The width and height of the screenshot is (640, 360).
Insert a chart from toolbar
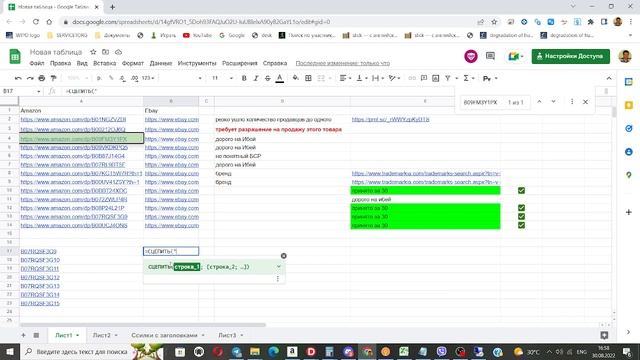pyautogui.click(x=436, y=78)
